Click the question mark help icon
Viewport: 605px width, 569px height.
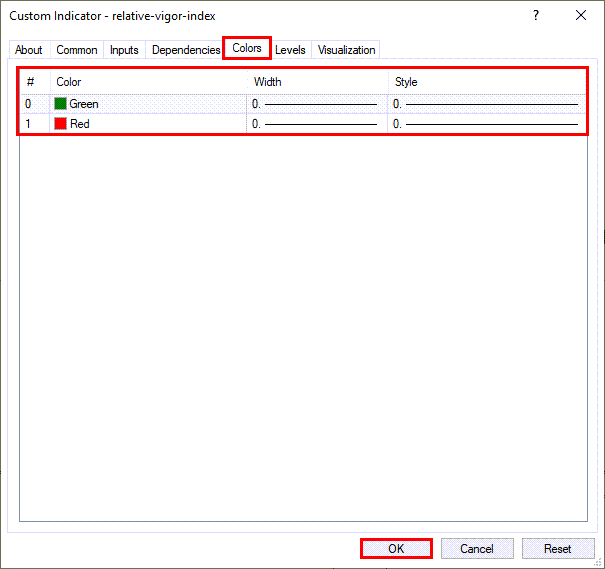pos(536,15)
